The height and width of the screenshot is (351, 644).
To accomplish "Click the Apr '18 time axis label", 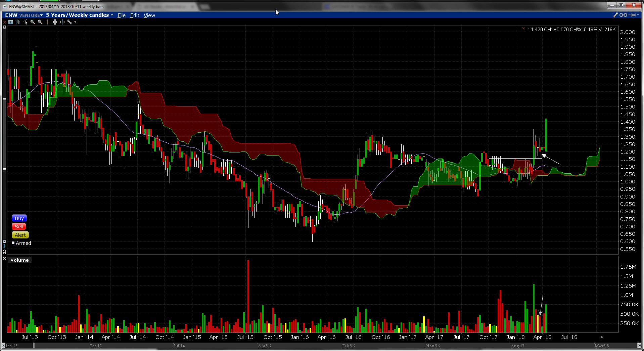I will coord(542,337).
